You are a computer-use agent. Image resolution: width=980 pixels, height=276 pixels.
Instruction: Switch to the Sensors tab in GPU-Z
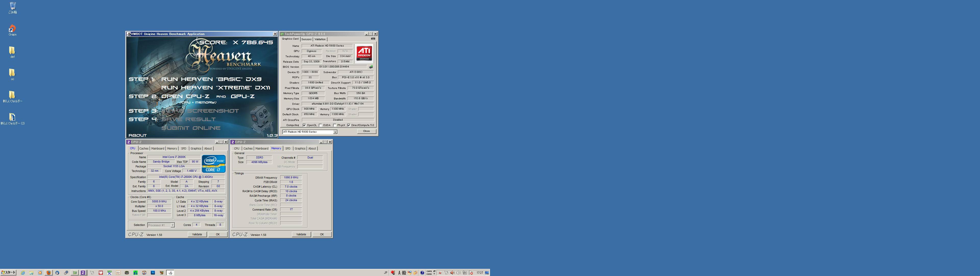(x=306, y=39)
